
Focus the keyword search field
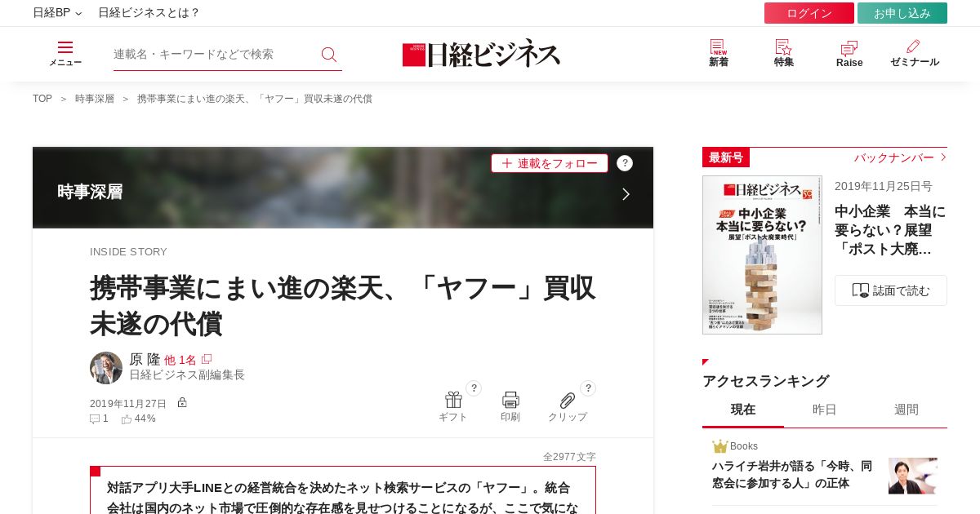(214, 54)
